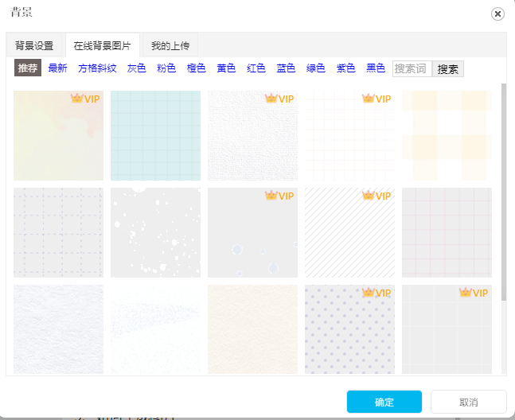Screen dimensions: 515x420
Task: Choose the orange plaid checkered background
Action: 447,135
